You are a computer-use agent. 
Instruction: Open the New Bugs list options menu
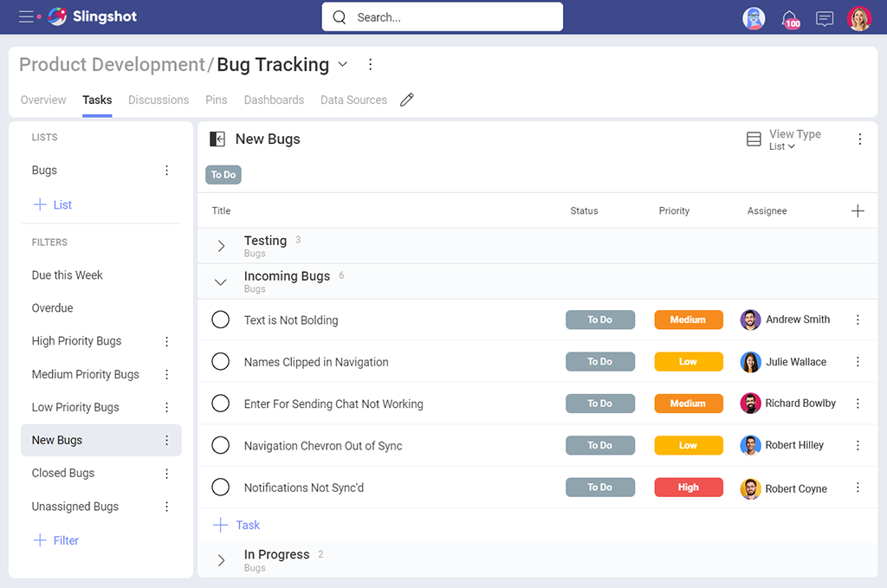click(x=166, y=440)
